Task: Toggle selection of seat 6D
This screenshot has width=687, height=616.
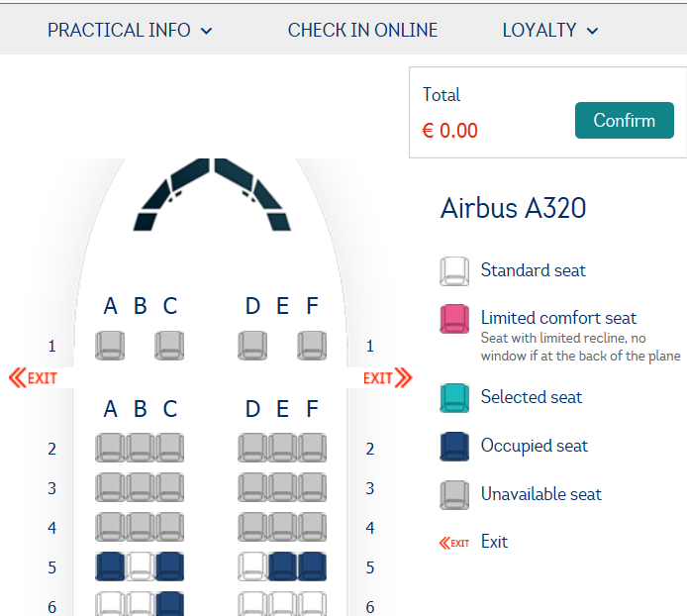Action: 252,604
